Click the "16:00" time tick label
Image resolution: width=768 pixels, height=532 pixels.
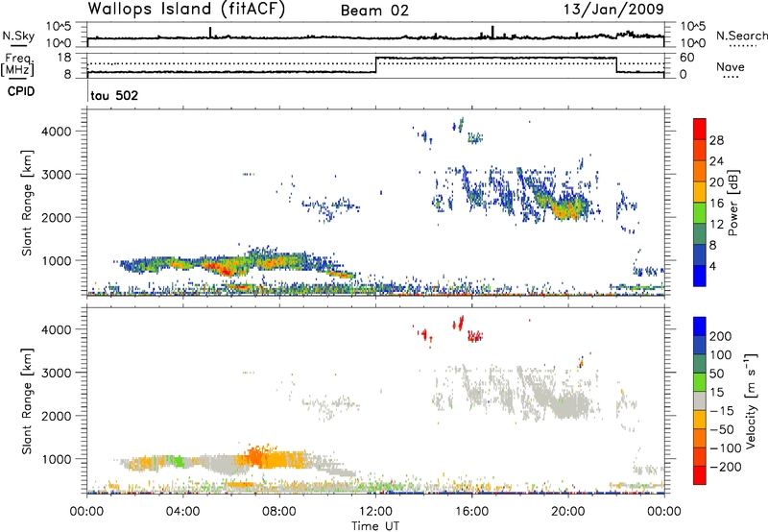click(471, 512)
